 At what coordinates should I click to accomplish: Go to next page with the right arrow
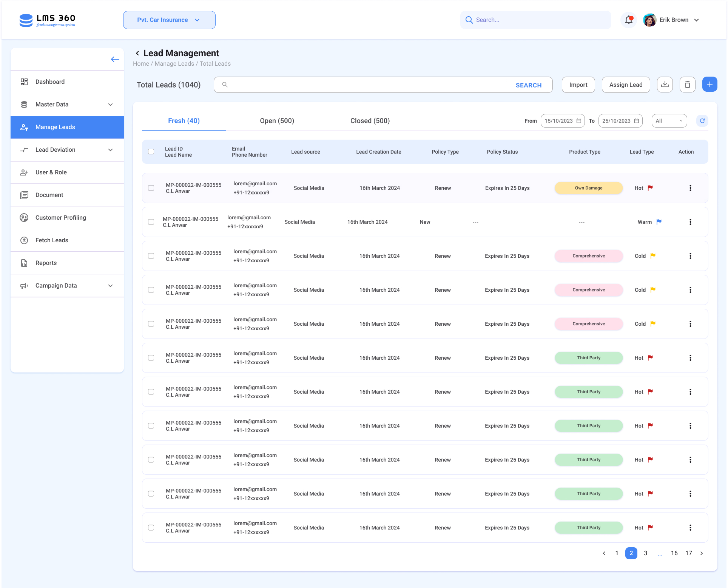tap(702, 553)
